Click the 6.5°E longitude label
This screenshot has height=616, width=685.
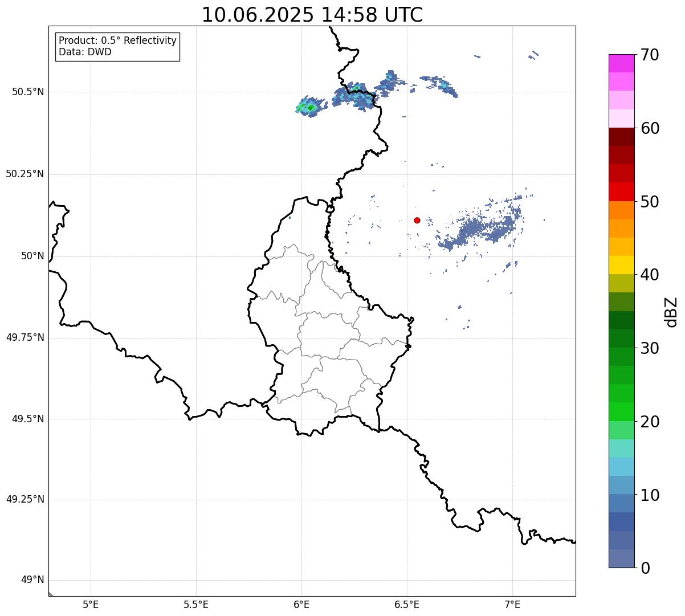pyautogui.click(x=407, y=605)
